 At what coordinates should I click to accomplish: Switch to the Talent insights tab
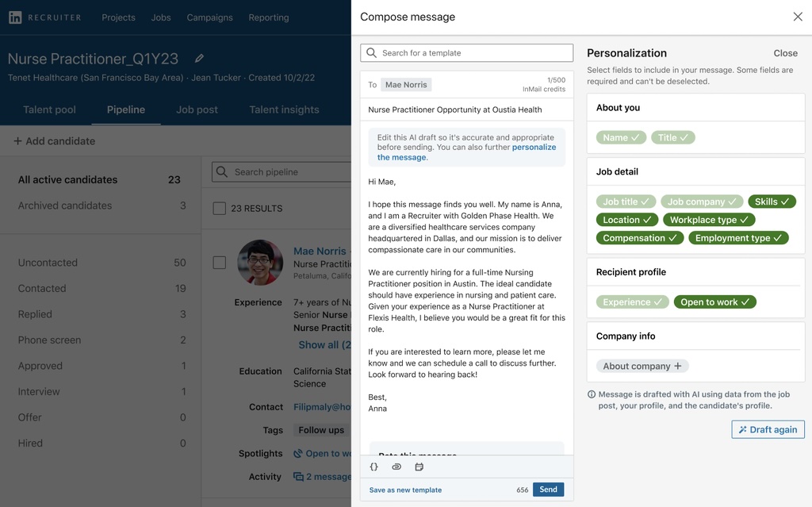point(284,109)
